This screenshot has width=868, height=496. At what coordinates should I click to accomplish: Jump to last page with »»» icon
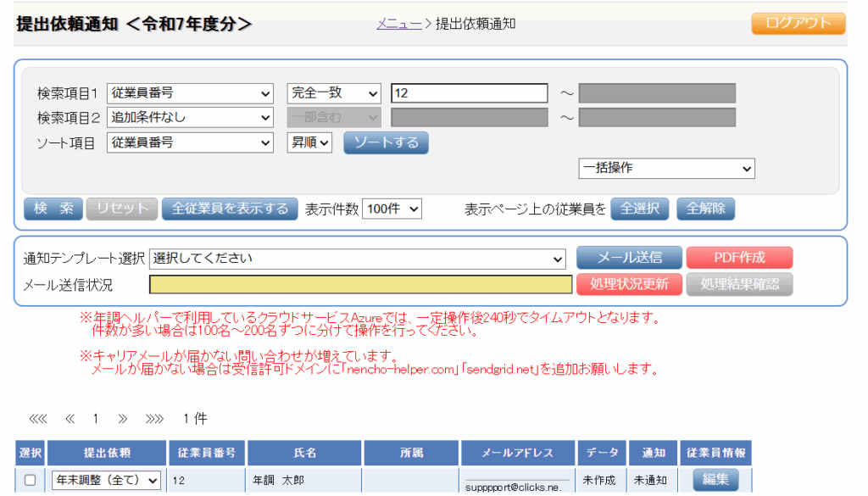154,419
